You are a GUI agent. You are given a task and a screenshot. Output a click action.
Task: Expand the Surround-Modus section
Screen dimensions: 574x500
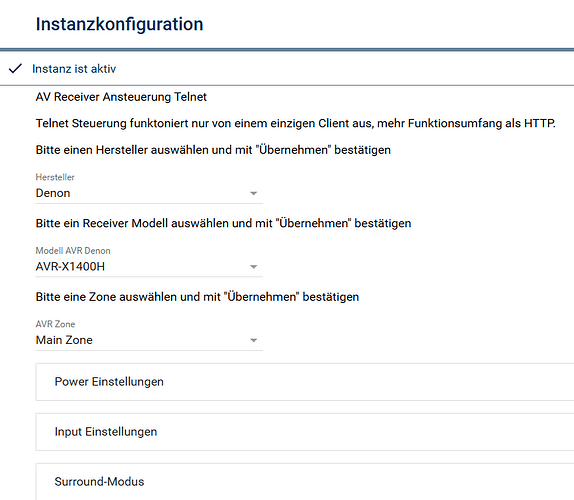click(x=305, y=482)
